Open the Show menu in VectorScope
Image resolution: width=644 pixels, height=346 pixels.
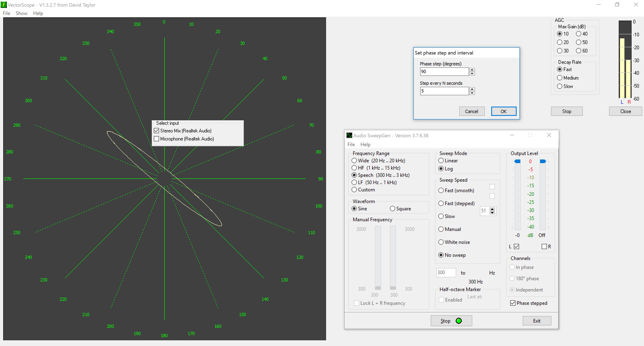pos(22,13)
